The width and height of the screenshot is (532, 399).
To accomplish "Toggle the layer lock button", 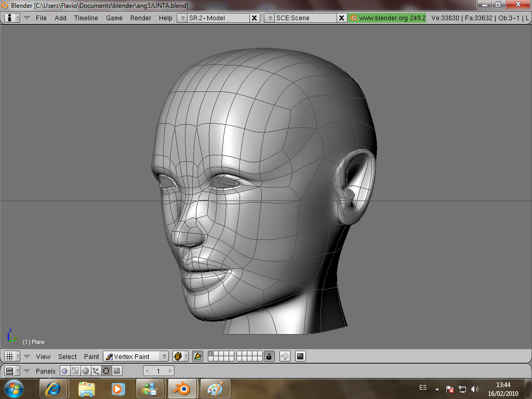I will click(x=269, y=356).
